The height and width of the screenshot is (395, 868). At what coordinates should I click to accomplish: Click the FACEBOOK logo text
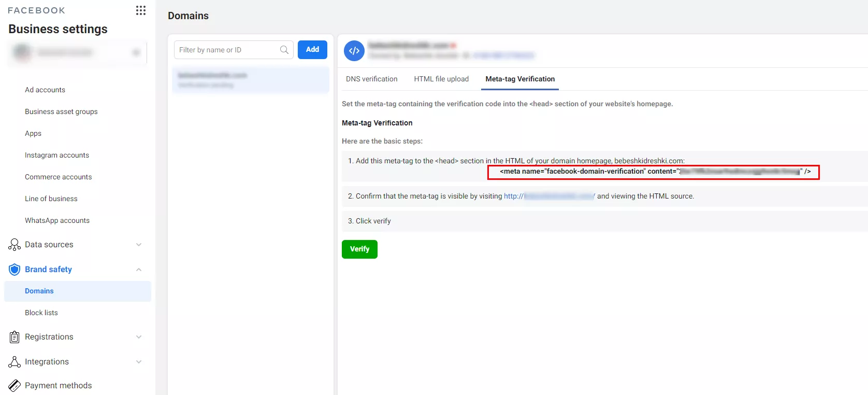[37, 10]
